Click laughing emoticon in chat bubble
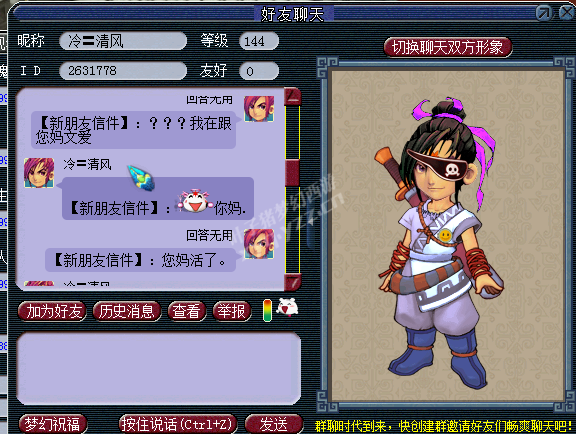Image resolution: width=576 pixels, height=434 pixels. point(195,201)
